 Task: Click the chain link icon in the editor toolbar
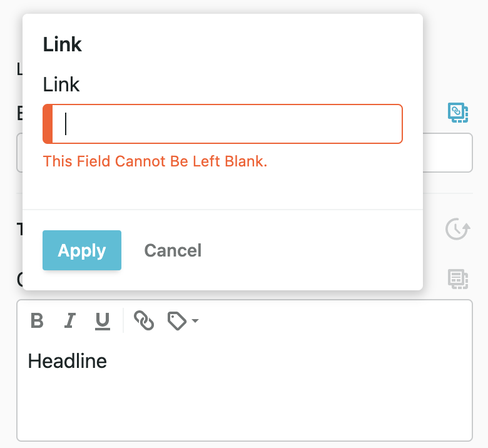144,322
